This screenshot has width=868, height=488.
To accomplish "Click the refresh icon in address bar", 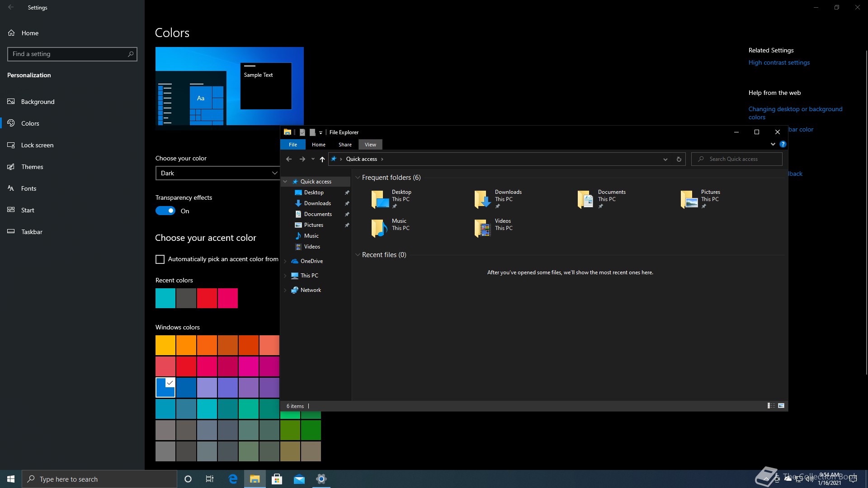I will click(x=679, y=159).
